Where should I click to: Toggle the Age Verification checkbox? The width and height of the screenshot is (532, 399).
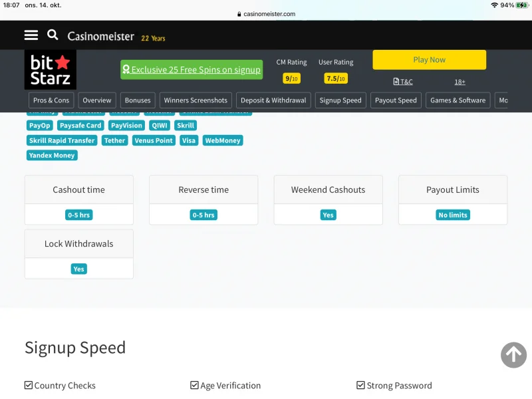point(194,385)
